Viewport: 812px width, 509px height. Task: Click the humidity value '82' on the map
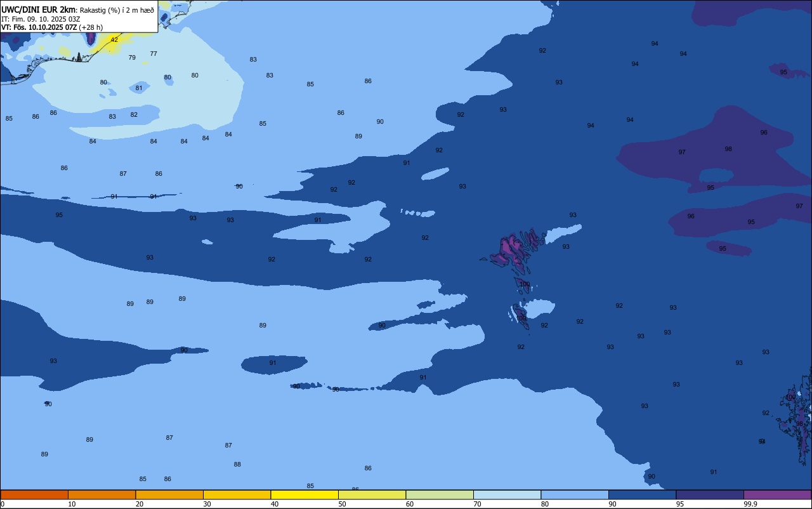click(134, 115)
